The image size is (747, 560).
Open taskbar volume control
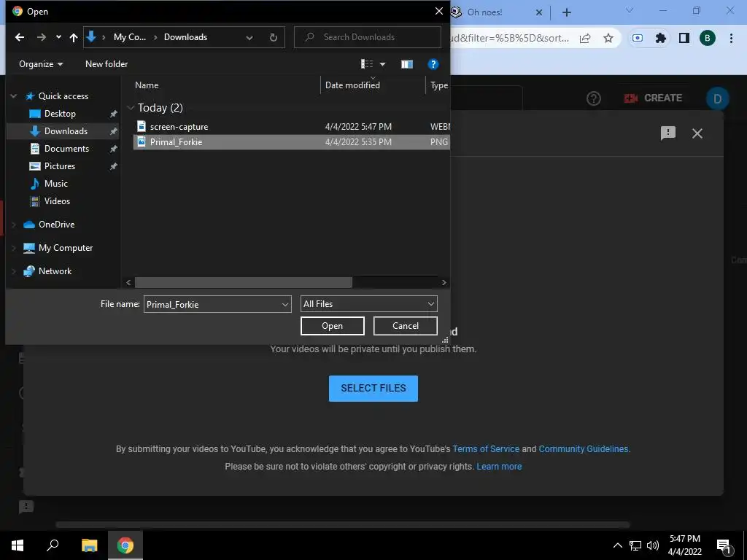point(653,545)
